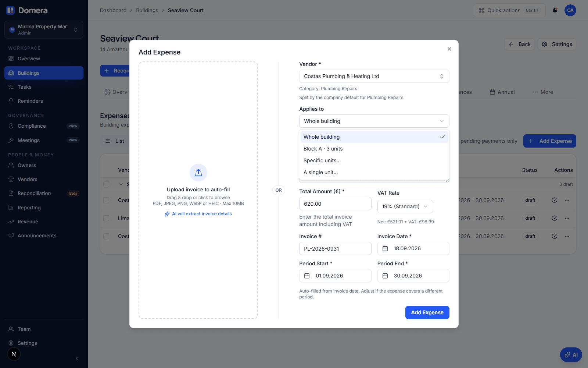This screenshot has height=368, width=588.
Task: Close the Add Expense dialog
Action: point(449,49)
